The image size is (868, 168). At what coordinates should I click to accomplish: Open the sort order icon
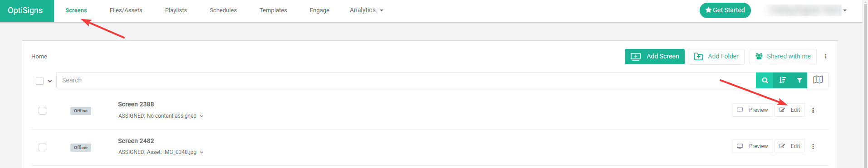(x=782, y=80)
